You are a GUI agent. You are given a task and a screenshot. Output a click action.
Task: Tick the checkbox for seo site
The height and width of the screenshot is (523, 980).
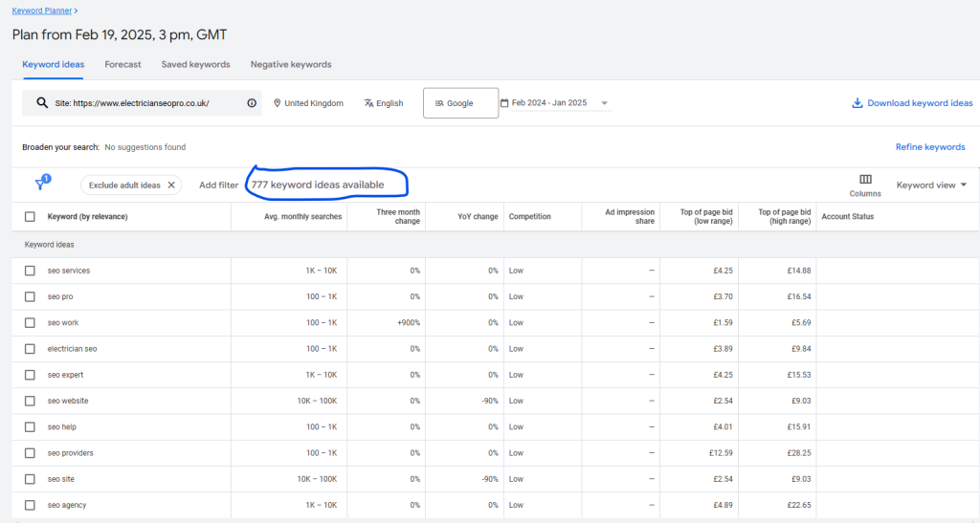coord(30,479)
